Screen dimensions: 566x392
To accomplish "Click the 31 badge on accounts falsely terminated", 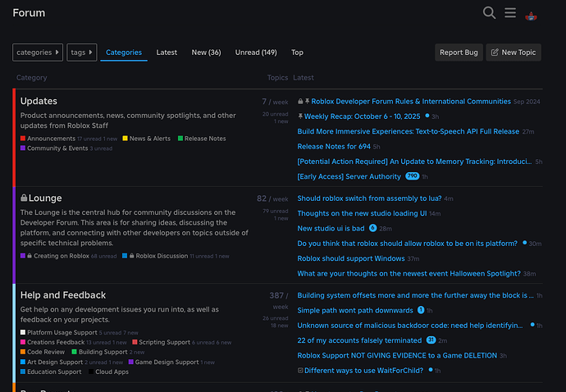I will (431, 340).
